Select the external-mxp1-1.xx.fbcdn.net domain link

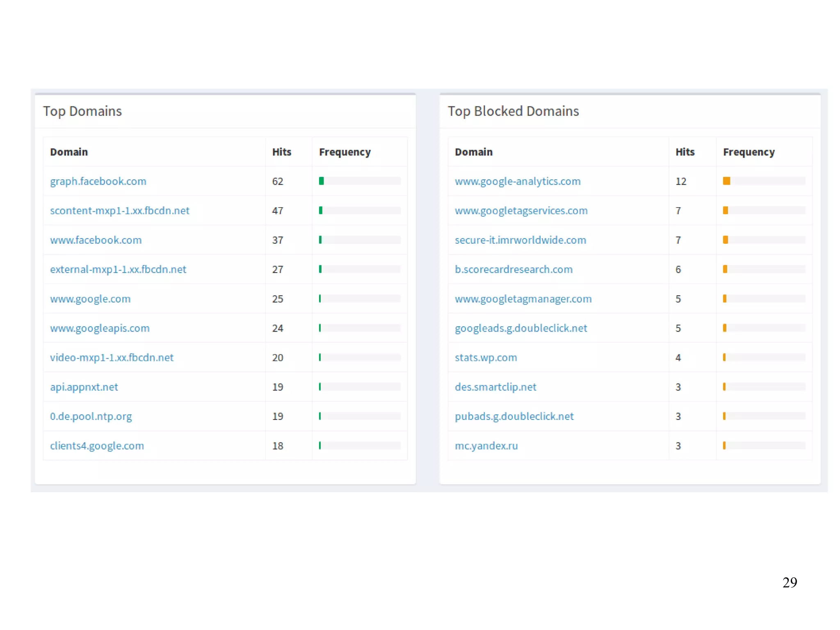point(118,269)
